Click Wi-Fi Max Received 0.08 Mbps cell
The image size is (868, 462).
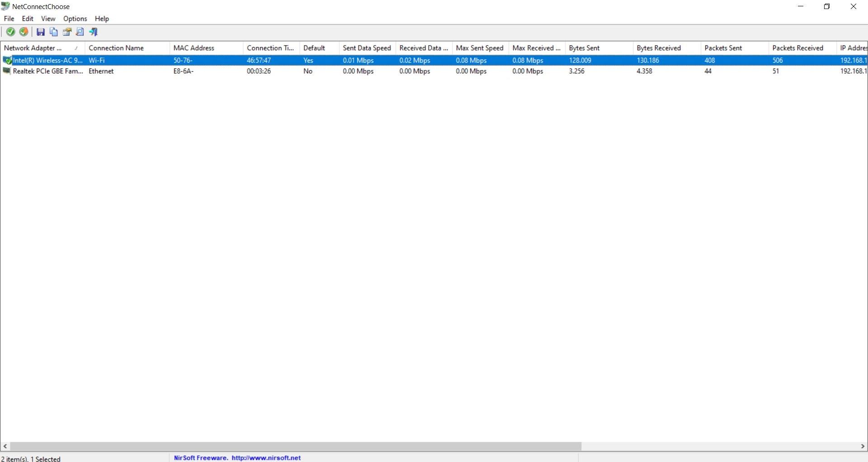tap(528, 60)
